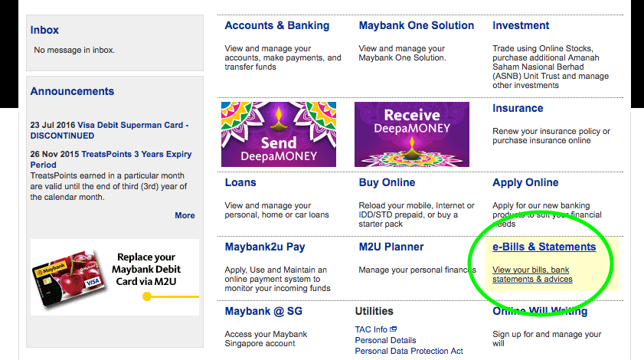The width and height of the screenshot is (644, 360).
Task: Go to Loans section
Action: tap(240, 182)
